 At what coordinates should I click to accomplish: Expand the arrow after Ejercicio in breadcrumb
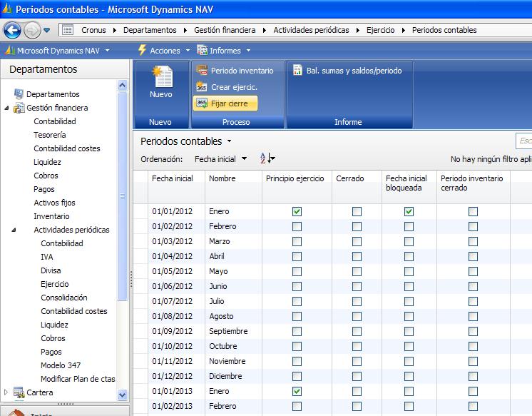pyautogui.click(x=404, y=30)
